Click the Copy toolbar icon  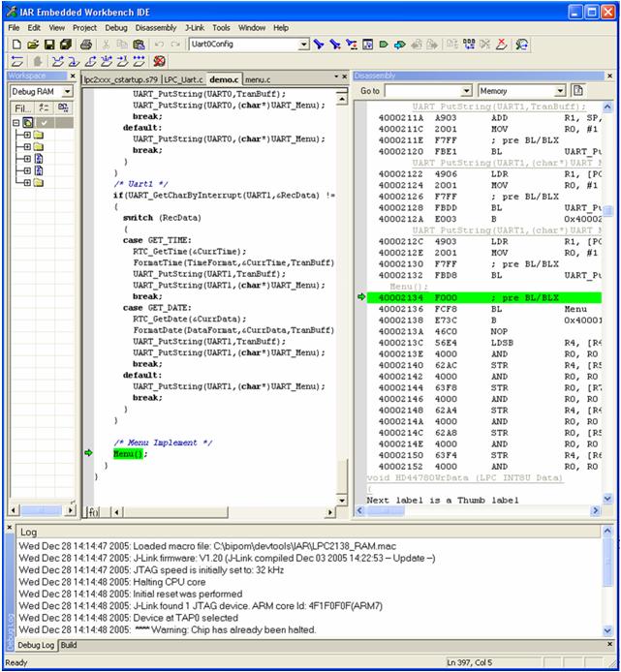[122, 45]
